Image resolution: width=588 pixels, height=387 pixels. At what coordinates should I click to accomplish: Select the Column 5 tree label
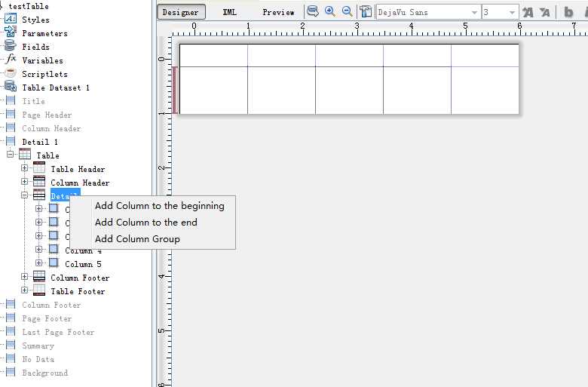coord(83,264)
